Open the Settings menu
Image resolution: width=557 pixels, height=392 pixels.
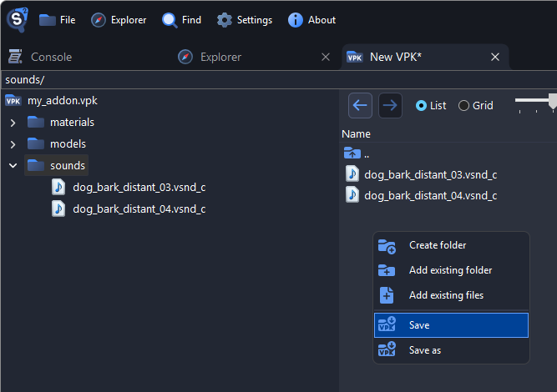pyautogui.click(x=245, y=20)
